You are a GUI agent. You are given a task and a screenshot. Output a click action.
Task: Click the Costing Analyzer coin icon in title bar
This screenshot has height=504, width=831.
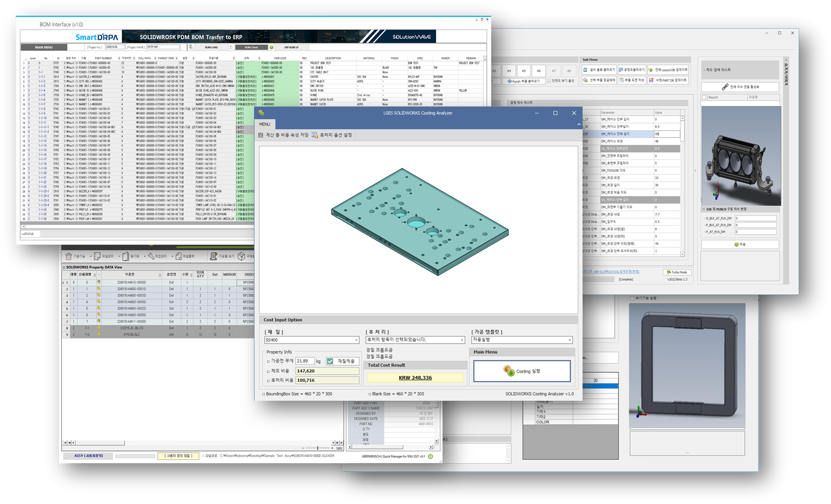261,113
